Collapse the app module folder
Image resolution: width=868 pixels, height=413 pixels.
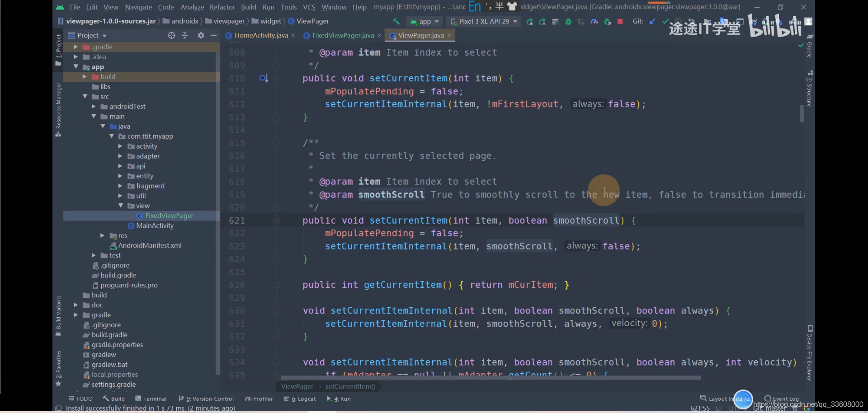tap(75, 67)
